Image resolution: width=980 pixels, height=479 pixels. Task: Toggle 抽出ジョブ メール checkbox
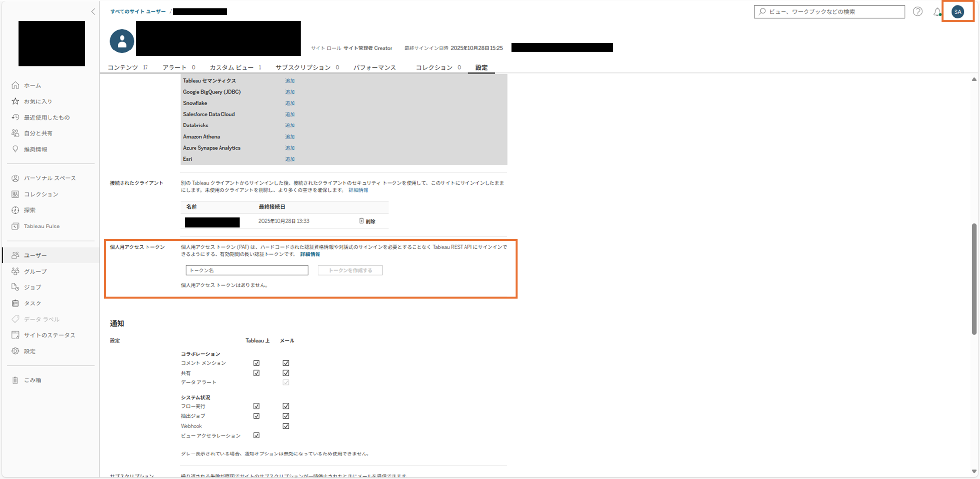[x=286, y=416]
